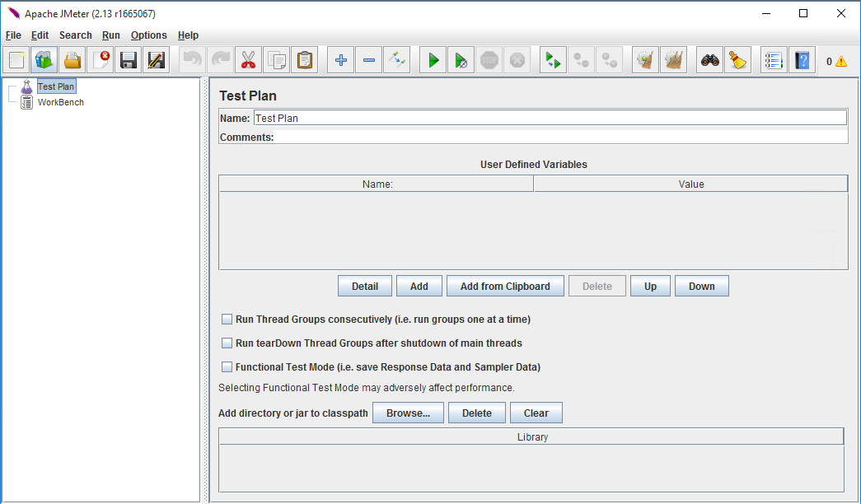This screenshot has width=861, height=504.
Task: Click the Close test plan icon
Action: click(101, 60)
